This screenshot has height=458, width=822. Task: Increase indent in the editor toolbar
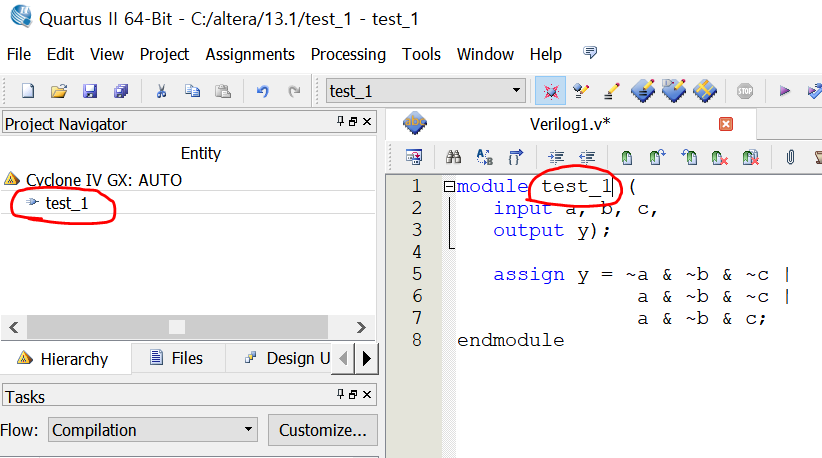pos(556,157)
